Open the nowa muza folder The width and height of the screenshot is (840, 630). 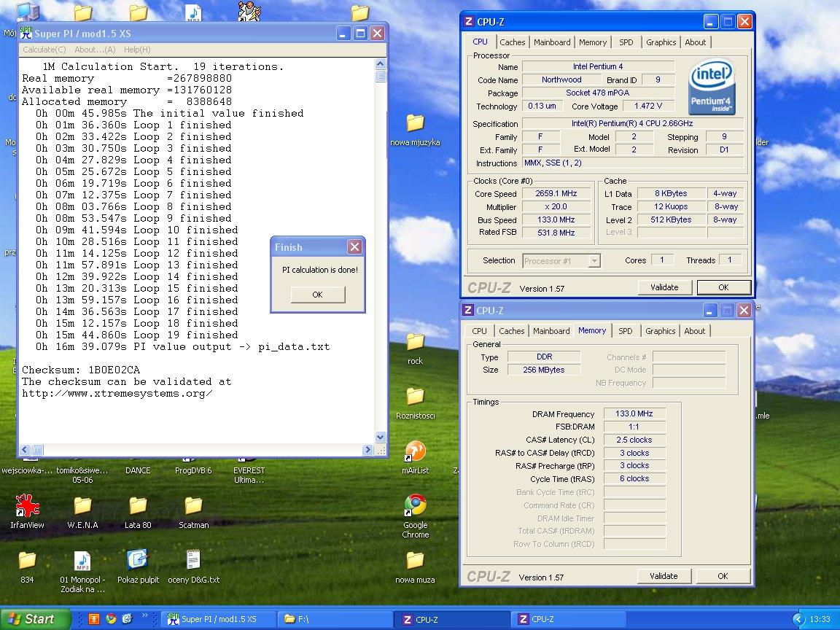415,560
